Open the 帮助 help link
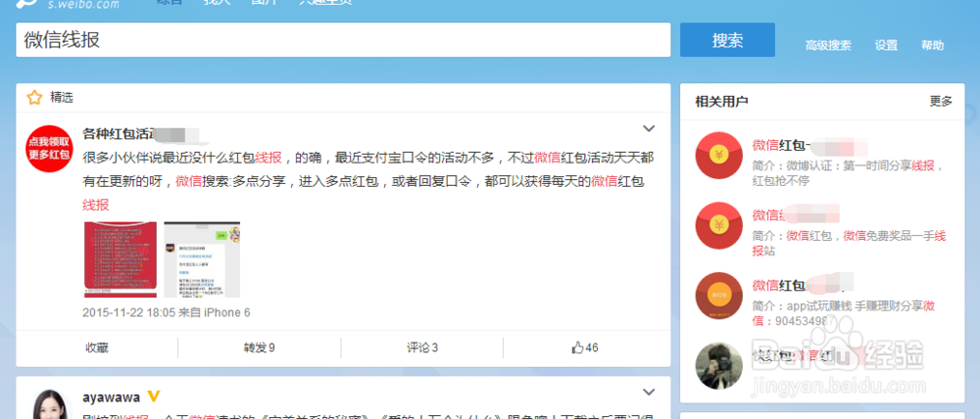Screen dimensions: 980x419 [933, 45]
